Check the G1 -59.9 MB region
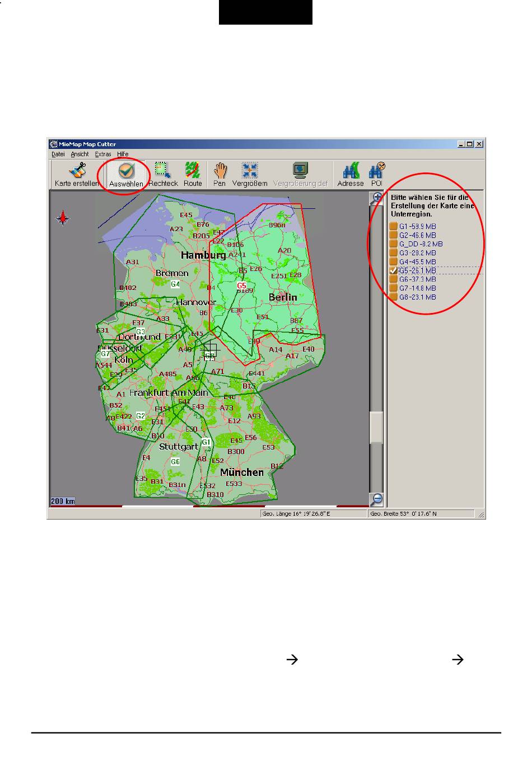The width and height of the screenshot is (532, 771). (x=394, y=226)
